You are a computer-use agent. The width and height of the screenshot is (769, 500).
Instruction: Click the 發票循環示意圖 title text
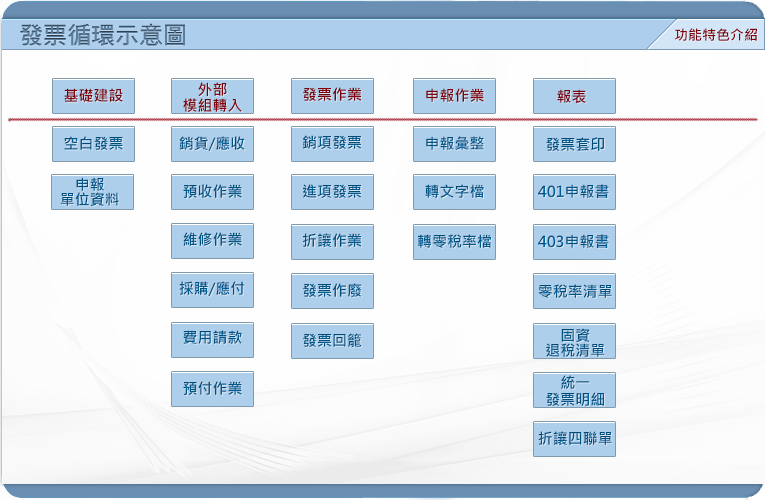(x=103, y=35)
